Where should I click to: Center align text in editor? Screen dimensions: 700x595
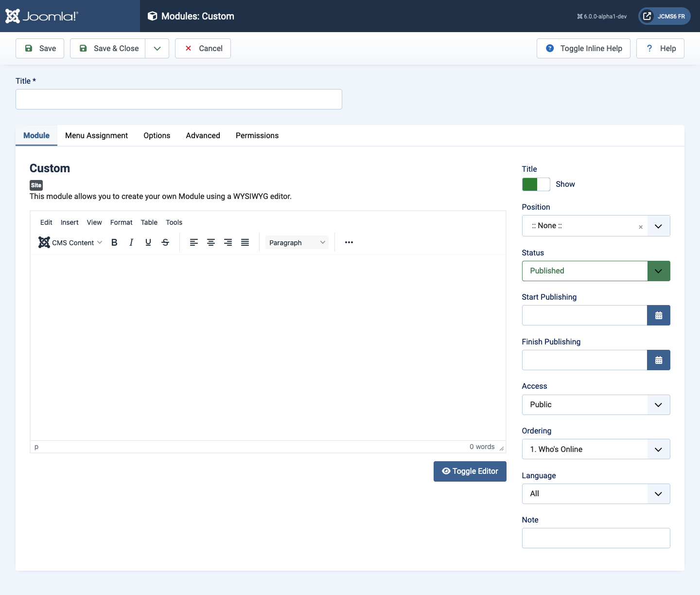[x=211, y=242]
